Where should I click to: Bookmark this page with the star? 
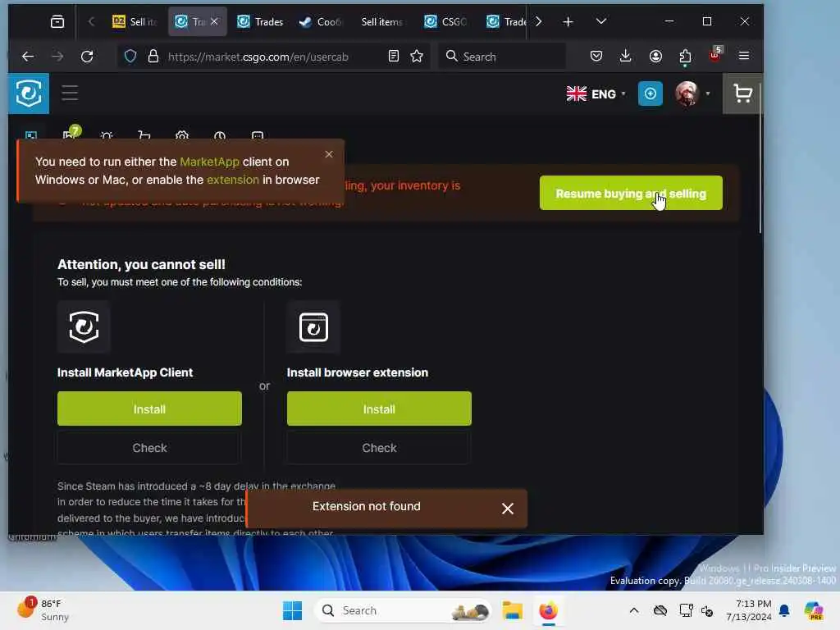pyautogui.click(x=417, y=57)
